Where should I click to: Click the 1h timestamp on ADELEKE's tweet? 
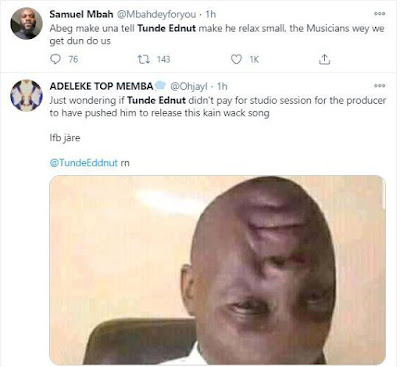point(222,87)
